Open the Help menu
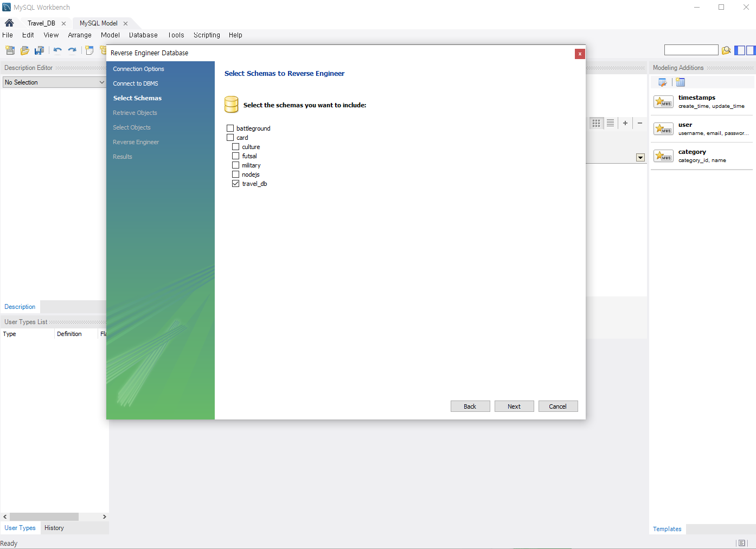The image size is (756, 549). pos(235,35)
